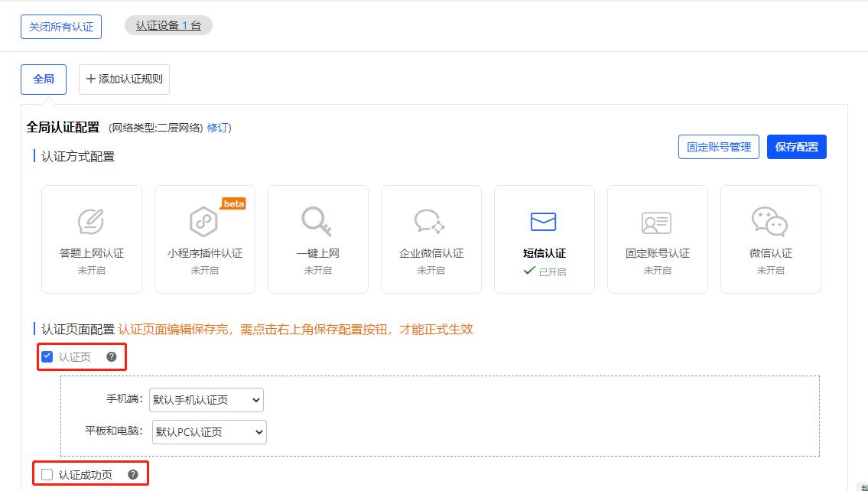Open the 小程序插件认证 beta authentication option
The image size is (868, 491).
click(204, 222)
